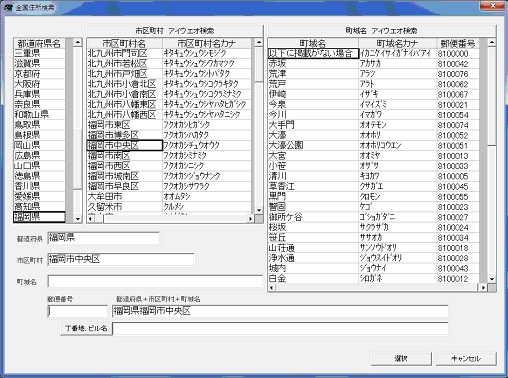Image resolution: width=508 pixels, height=378 pixels.
Task: Click the building name input field
Action: (x=280, y=329)
